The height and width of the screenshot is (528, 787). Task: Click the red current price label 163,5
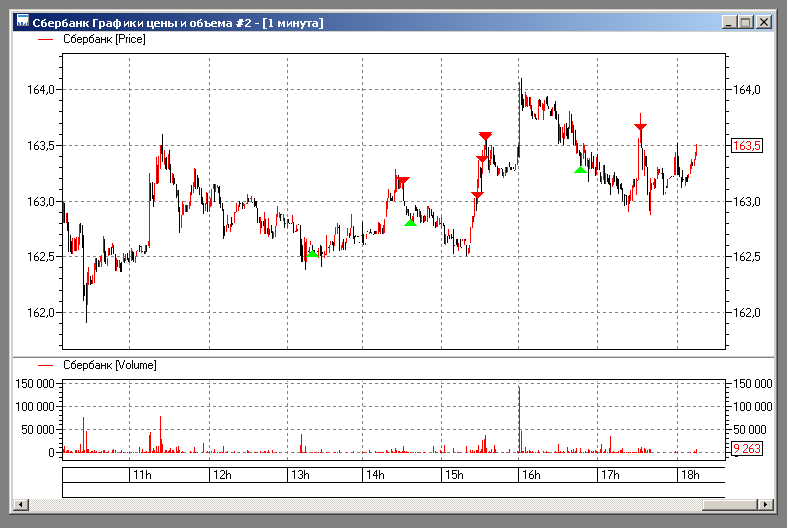click(747, 146)
